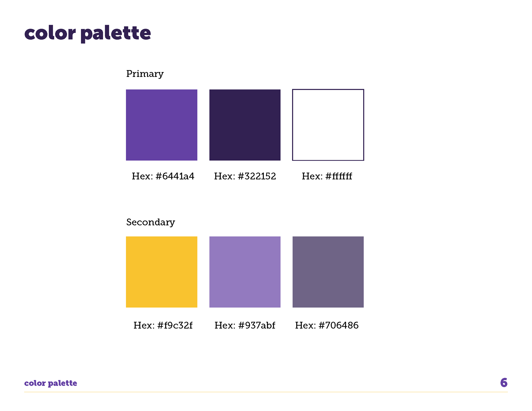Select the 'Hex: #ffffff' text
Viewport: 532px width, 411px height.
click(327, 176)
